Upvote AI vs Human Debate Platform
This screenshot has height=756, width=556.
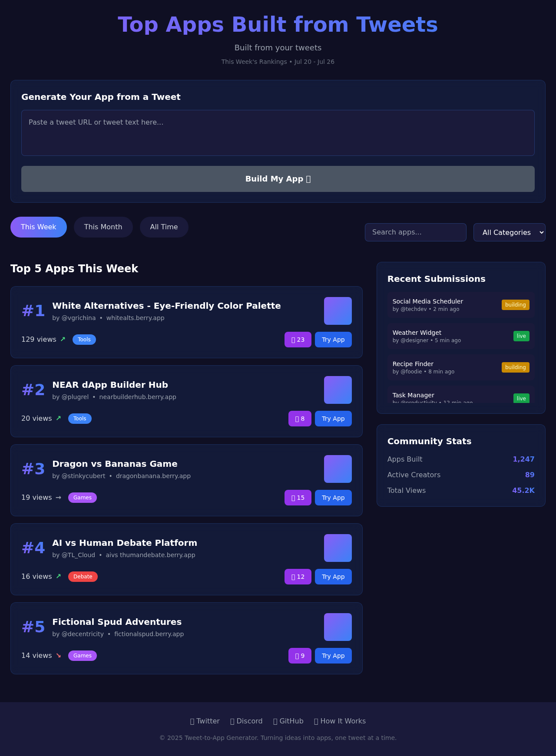[x=298, y=577]
